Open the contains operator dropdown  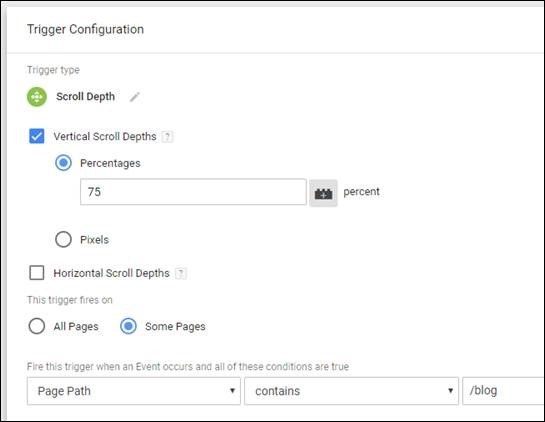351,391
